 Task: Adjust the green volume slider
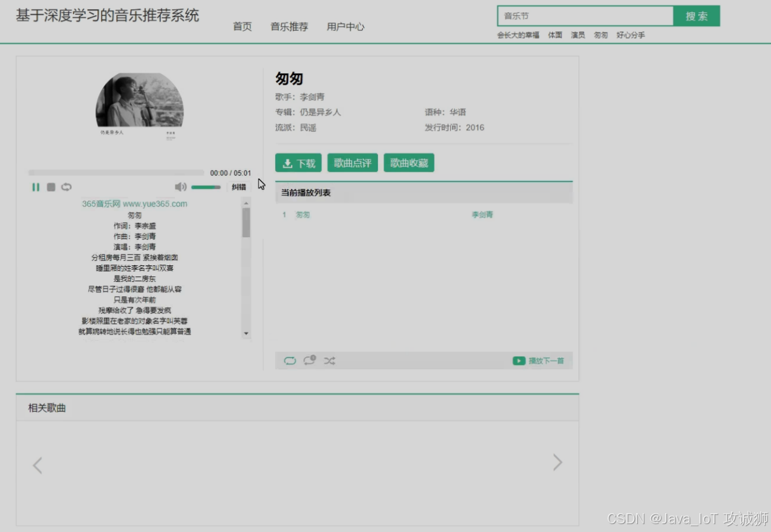(206, 187)
